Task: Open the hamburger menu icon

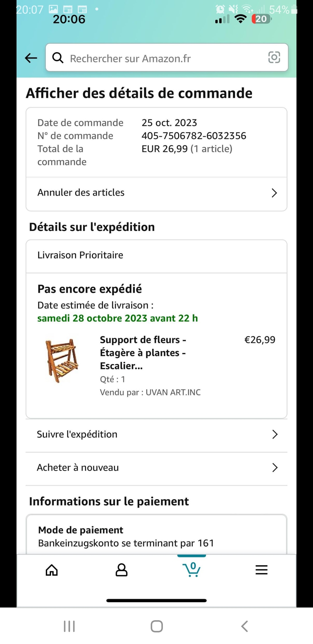Action: (x=261, y=570)
